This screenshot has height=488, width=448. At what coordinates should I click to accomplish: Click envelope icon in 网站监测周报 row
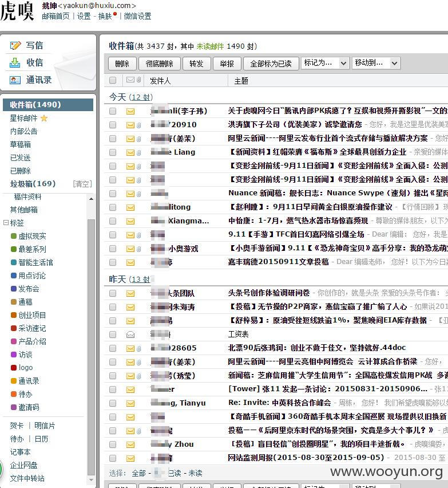[x=130, y=458]
